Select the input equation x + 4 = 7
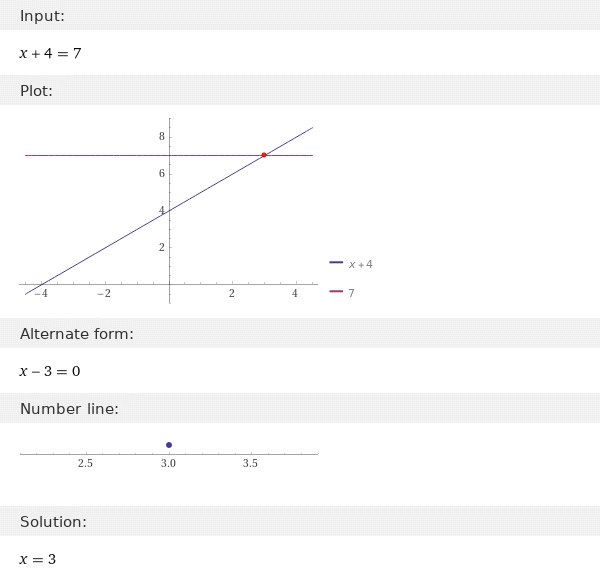This screenshot has height=588, width=600. click(50, 53)
